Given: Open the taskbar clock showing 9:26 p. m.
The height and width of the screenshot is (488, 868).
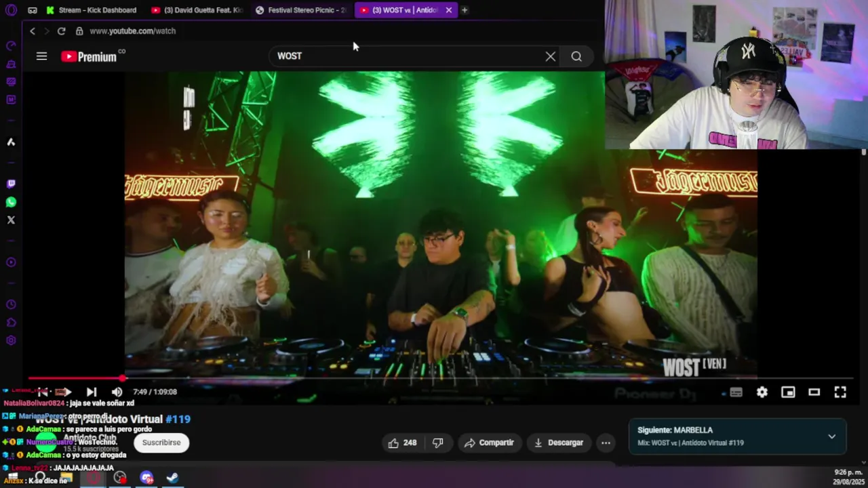Looking at the screenshot, I should point(848,476).
